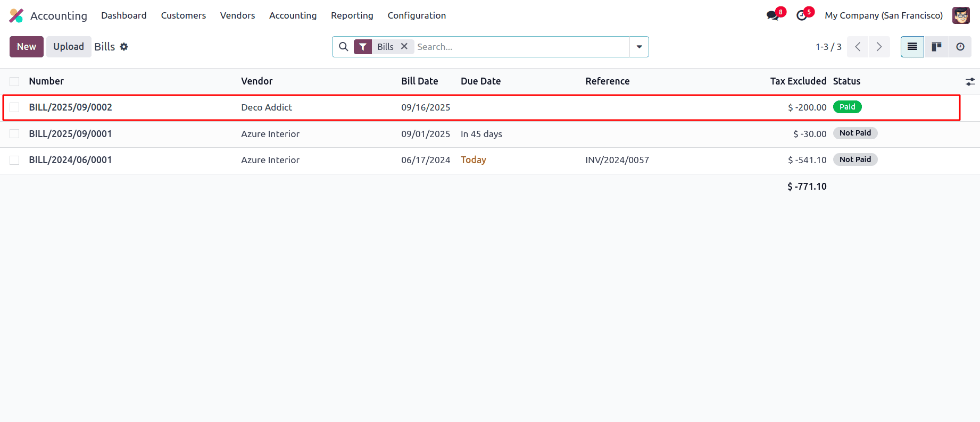The width and height of the screenshot is (980, 422).
Task: Click the Deco Addict vendor cell
Action: coord(267,107)
